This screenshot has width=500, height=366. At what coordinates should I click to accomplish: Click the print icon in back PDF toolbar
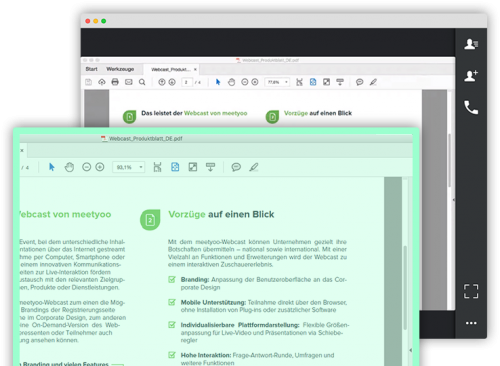point(115,82)
